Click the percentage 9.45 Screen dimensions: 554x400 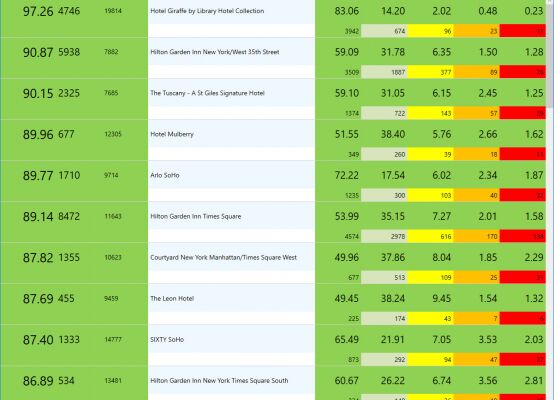click(442, 299)
